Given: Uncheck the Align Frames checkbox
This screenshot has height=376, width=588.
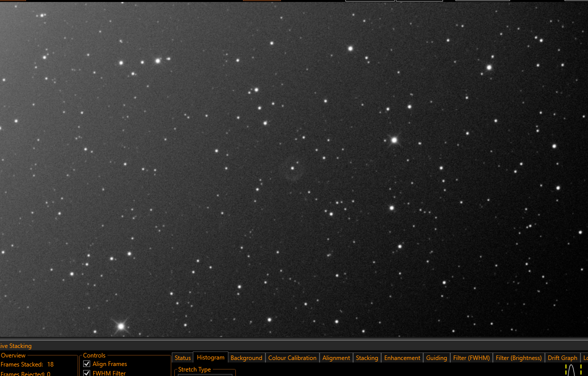Looking at the screenshot, I should coord(87,364).
